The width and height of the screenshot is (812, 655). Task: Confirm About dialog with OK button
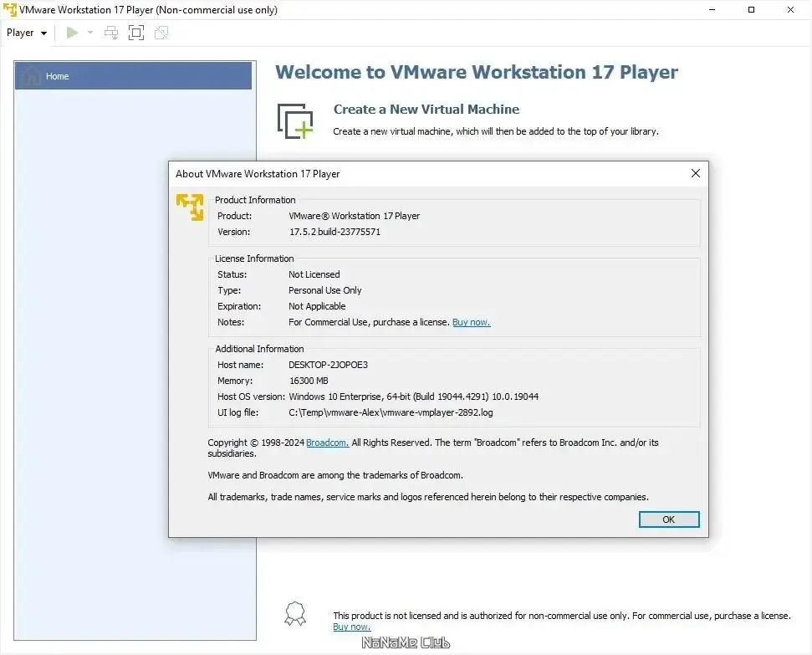pos(669,519)
